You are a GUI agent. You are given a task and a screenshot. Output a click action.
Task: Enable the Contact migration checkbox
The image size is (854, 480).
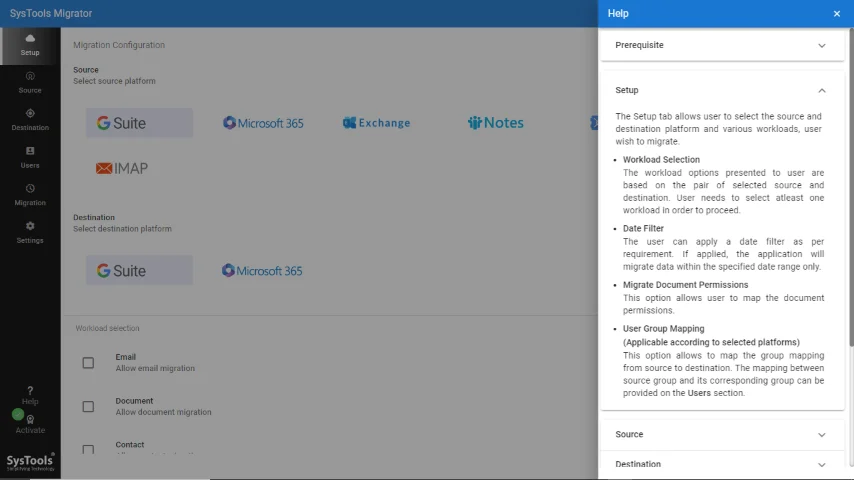(88, 449)
